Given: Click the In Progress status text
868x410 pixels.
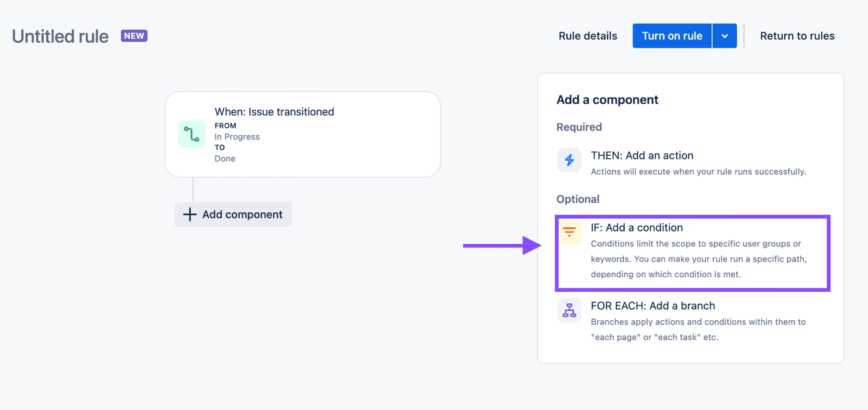Looking at the screenshot, I should point(237,136).
